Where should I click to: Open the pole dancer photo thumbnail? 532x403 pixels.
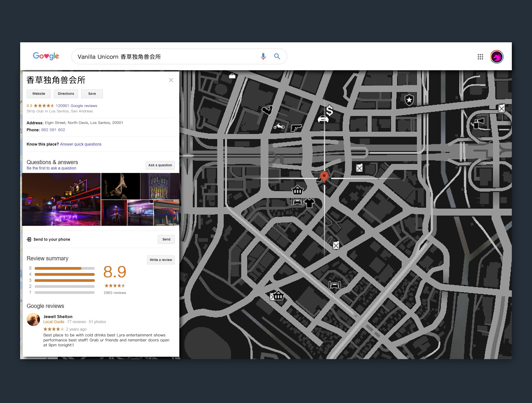(x=121, y=186)
